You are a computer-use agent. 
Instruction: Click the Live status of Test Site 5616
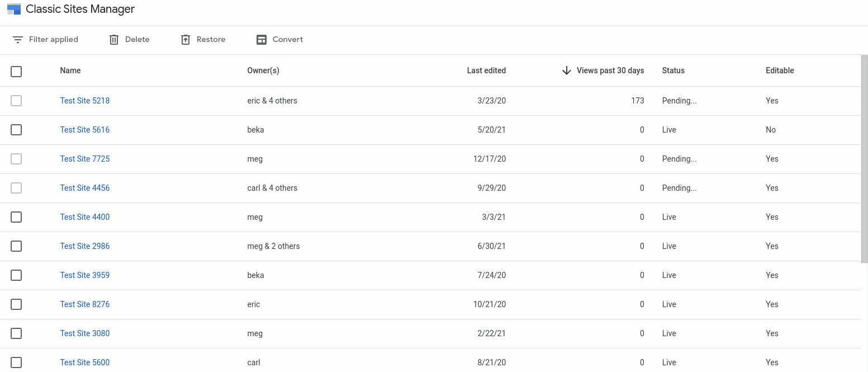click(669, 130)
